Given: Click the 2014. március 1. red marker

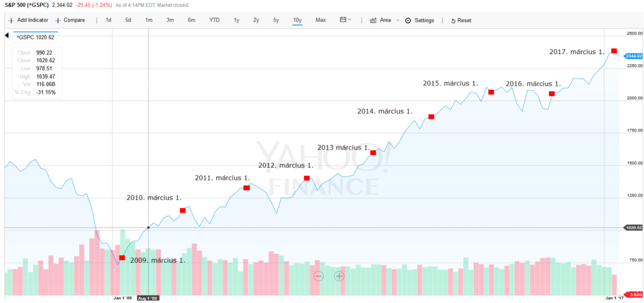Looking at the screenshot, I should tap(431, 116).
